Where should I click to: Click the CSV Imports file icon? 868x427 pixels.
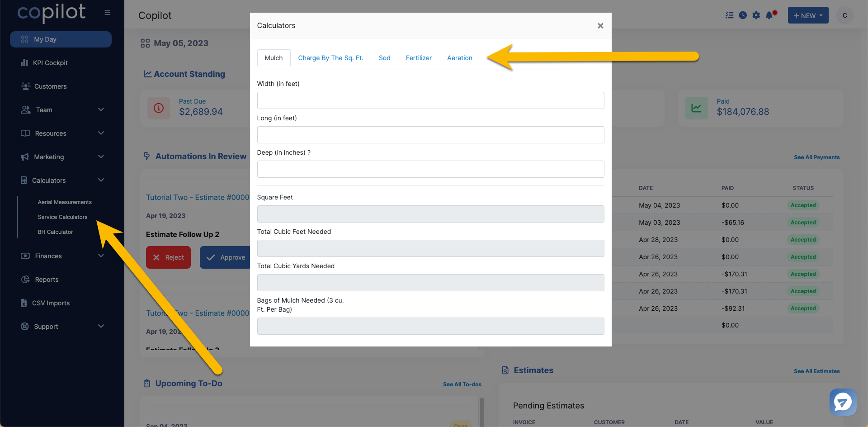(24, 303)
